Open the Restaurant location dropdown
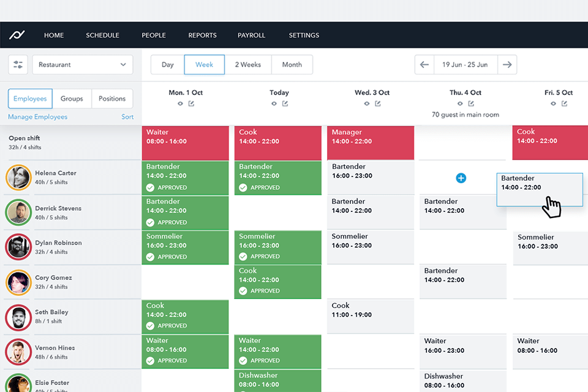This screenshot has width=588, height=392. [83, 64]
